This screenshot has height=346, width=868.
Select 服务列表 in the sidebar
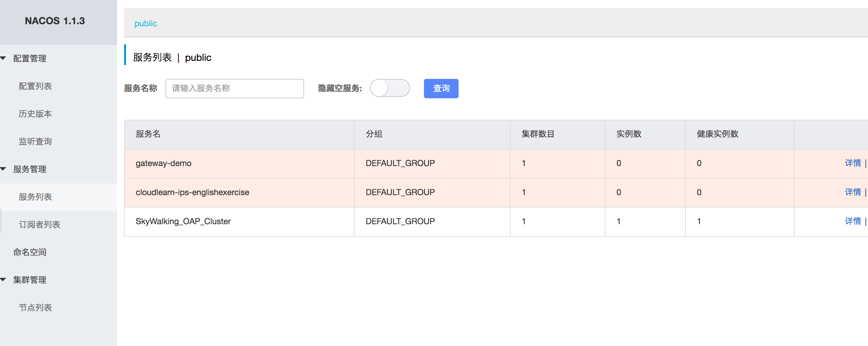[35, 197]
